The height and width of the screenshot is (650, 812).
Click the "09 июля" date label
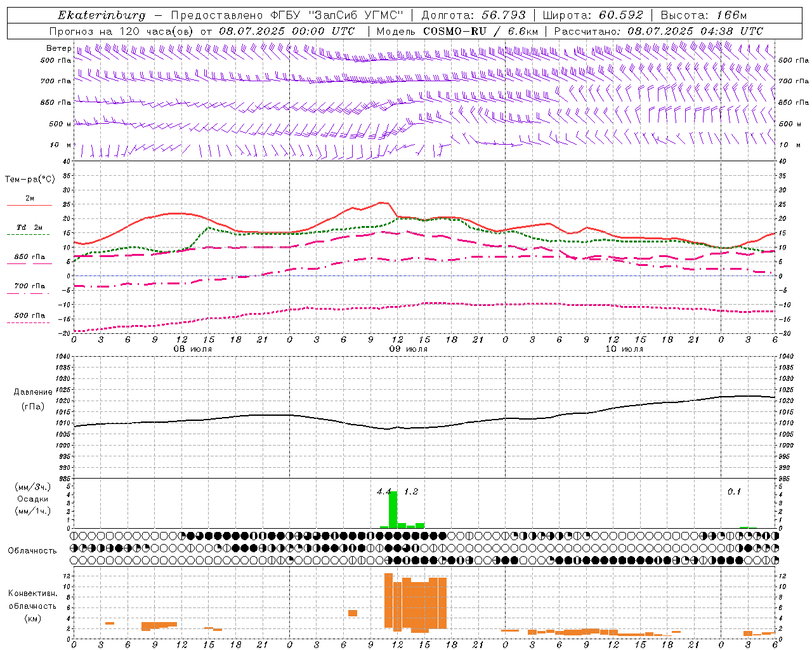coord(408,349)
